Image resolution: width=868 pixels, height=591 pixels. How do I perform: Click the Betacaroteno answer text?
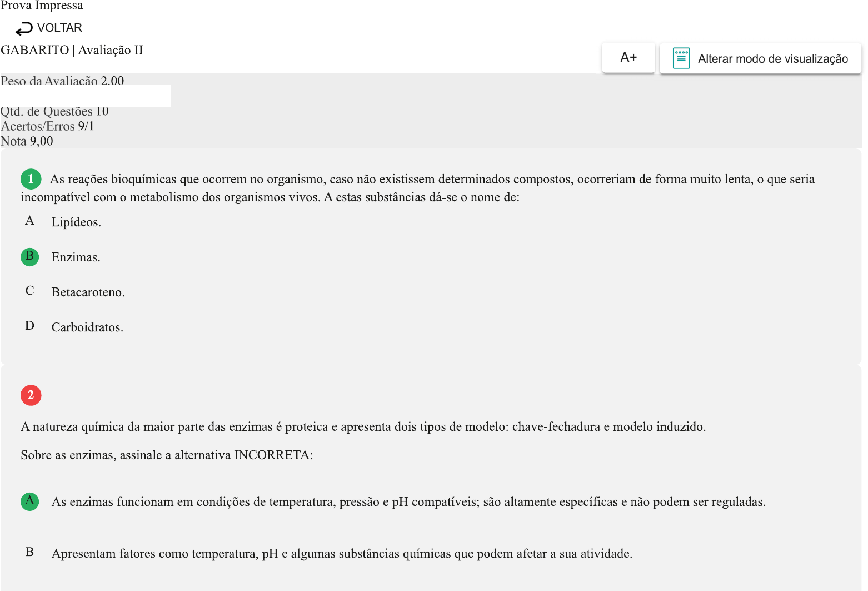click(x=88, y=292)
